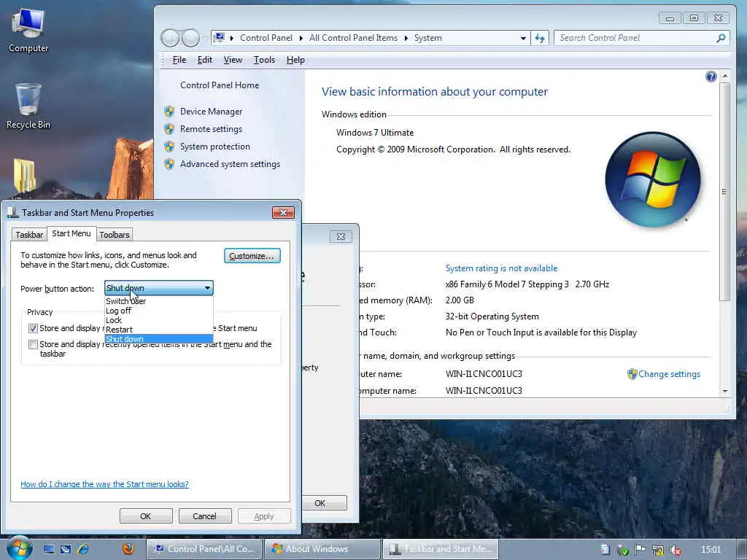Select the Recycle Bin desktop icon
The width and height of the screenshot is (747, 560).
pyautogui.click(x=28, y=106)
